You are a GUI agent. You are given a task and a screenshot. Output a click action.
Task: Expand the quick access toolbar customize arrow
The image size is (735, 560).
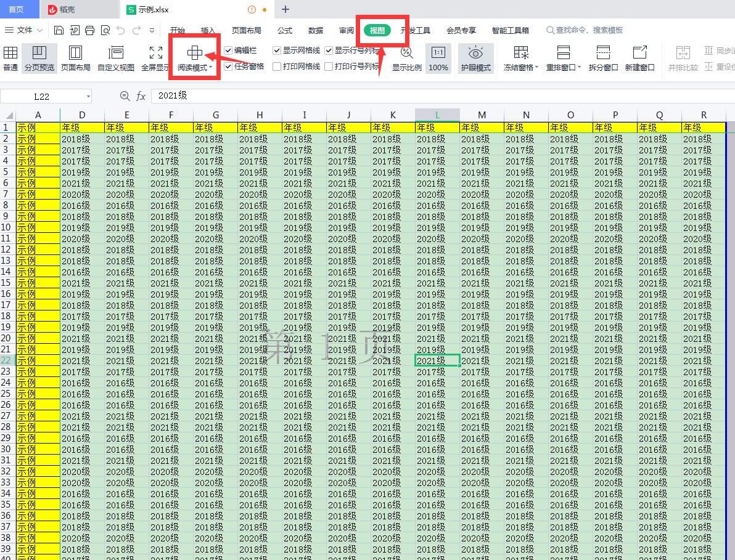pyautogui.click(x=152, y=30)
